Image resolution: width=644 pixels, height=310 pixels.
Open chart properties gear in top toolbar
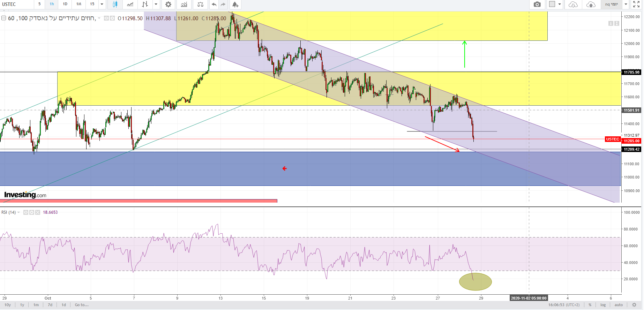coord(168,4)
